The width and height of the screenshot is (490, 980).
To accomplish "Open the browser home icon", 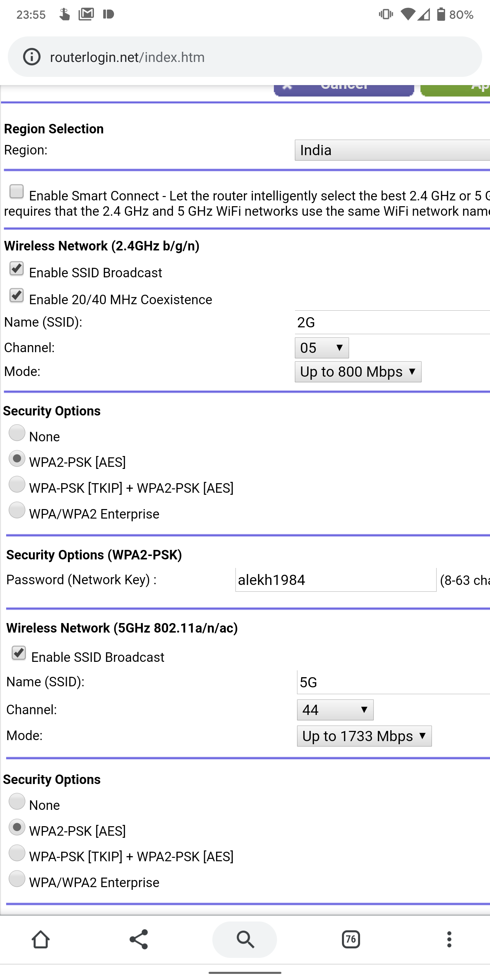I will 41,939.
